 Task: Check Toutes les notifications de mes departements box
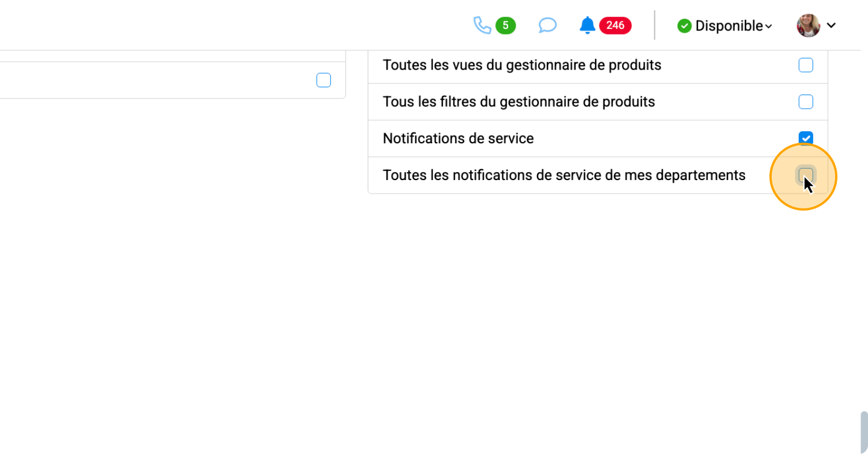[805, 175]
